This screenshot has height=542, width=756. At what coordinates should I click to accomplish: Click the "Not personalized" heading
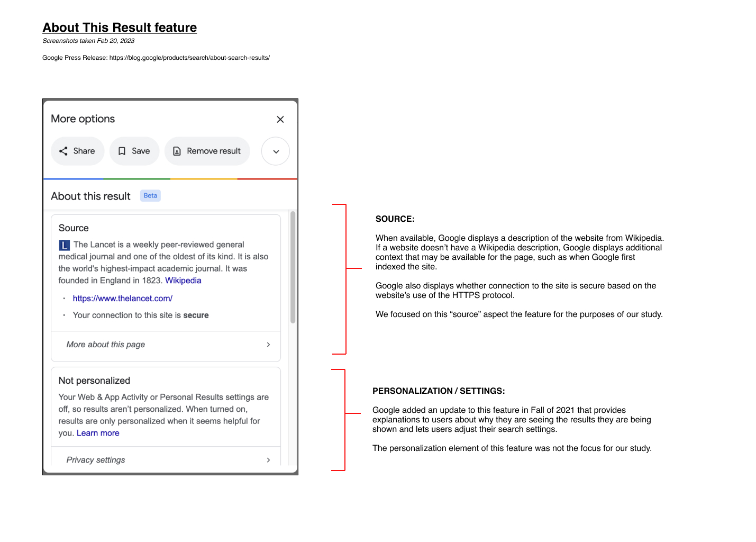click(94, 381)
